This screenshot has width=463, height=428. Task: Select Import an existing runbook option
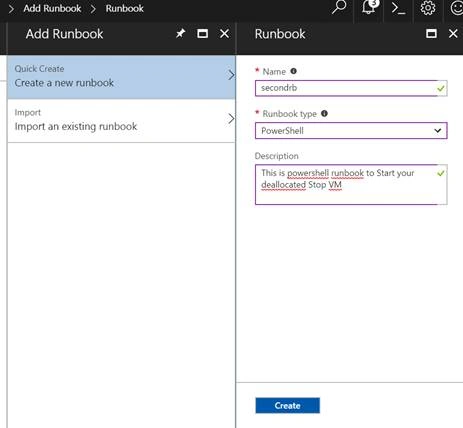point(121,121)
